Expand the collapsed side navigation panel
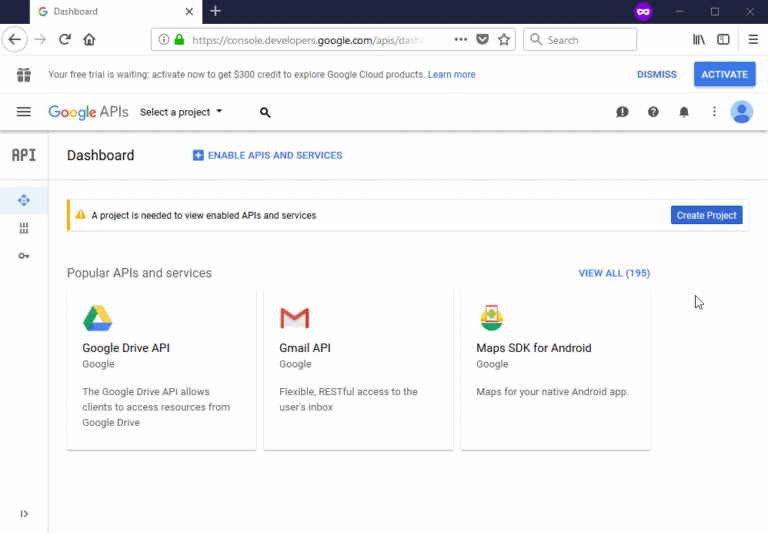 click(x=24, y=513)
